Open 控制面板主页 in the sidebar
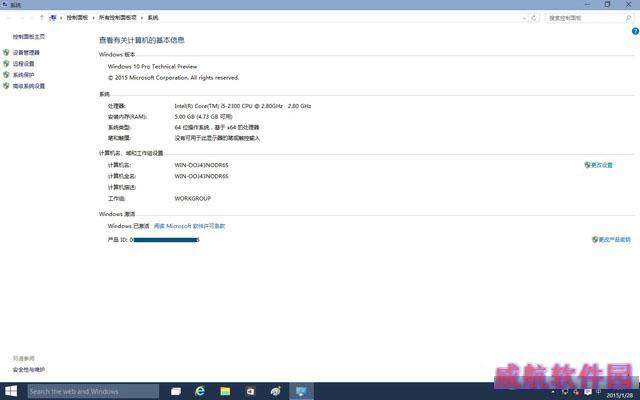The image size is (640, 400). point(29,37)
